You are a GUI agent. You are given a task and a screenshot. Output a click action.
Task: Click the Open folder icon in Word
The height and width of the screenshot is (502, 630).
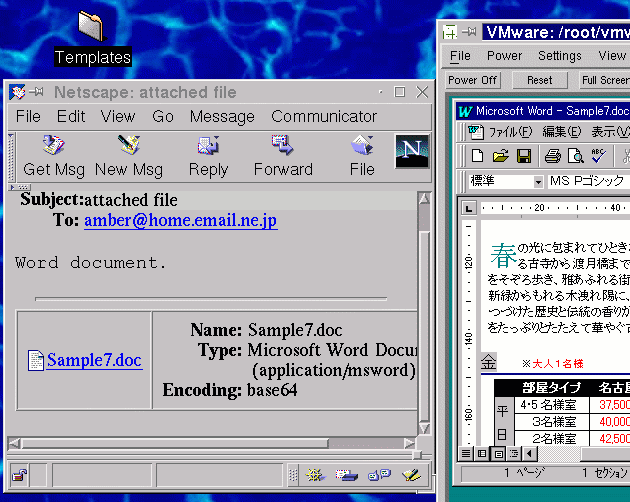[x=501, y=156]
